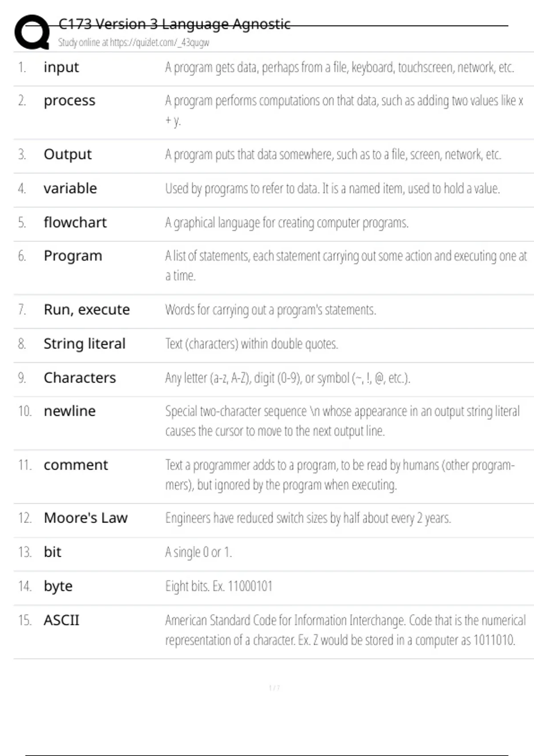Select the "Moore's Law" term

point(85,518)
